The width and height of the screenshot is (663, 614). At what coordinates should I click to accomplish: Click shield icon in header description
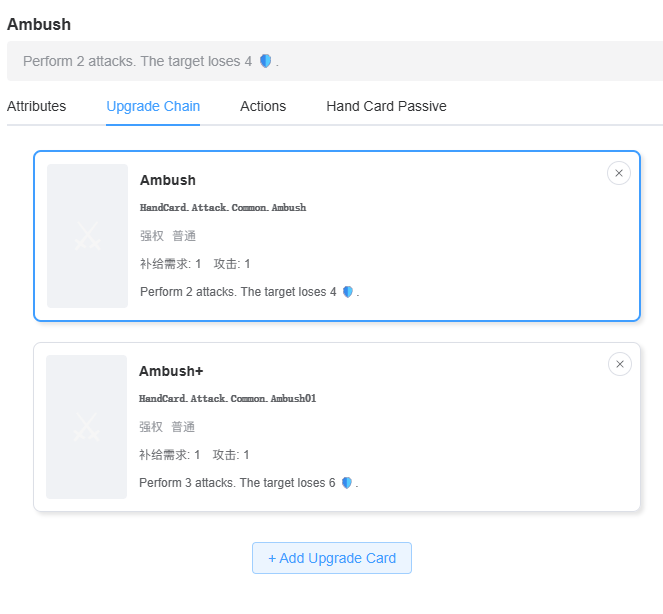point(266,61)
